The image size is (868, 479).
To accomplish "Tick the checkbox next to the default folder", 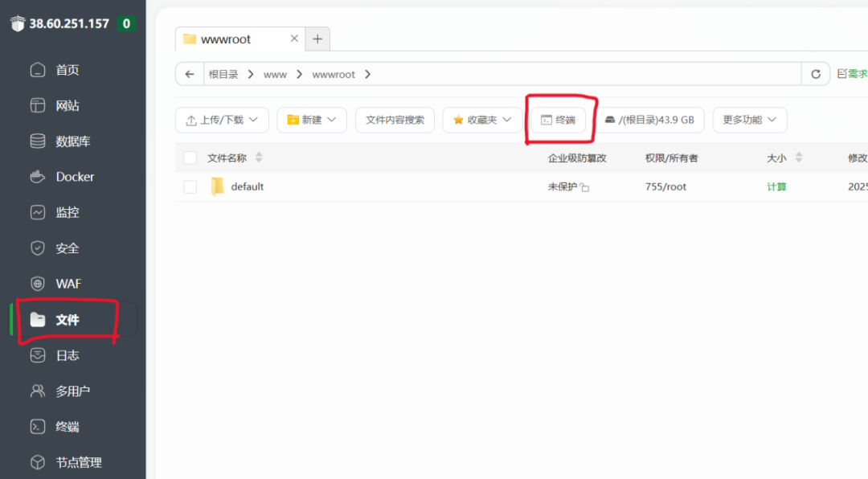I will (190, 186).
